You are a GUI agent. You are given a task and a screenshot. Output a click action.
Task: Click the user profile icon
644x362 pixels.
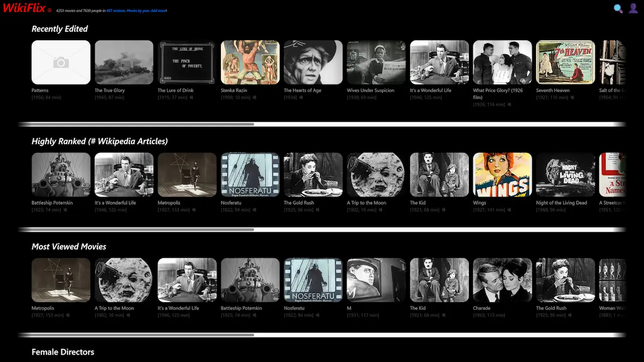click(633, 8)
